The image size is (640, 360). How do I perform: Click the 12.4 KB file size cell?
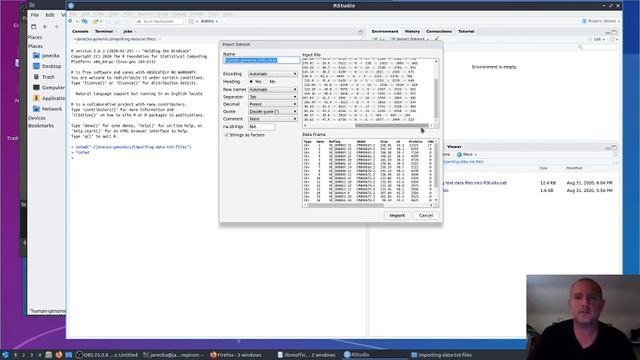[x=547, y=183]
